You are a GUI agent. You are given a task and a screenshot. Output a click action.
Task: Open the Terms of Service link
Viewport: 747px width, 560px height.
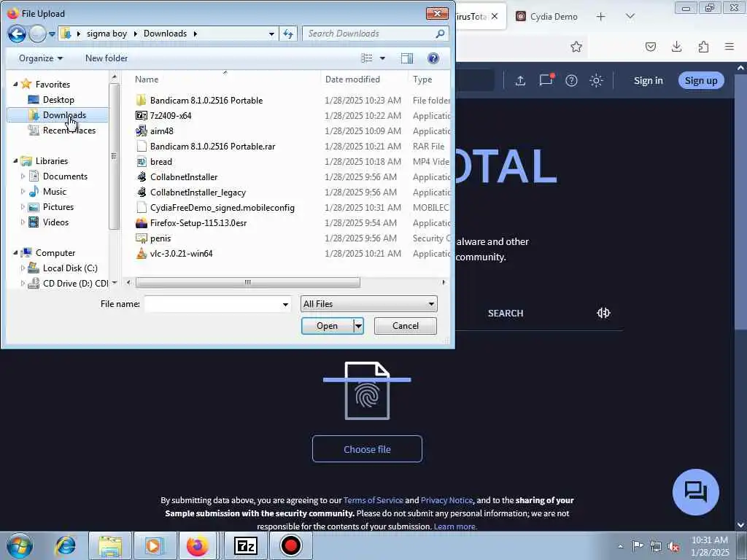pyautogui.click(x=373, y=500)
